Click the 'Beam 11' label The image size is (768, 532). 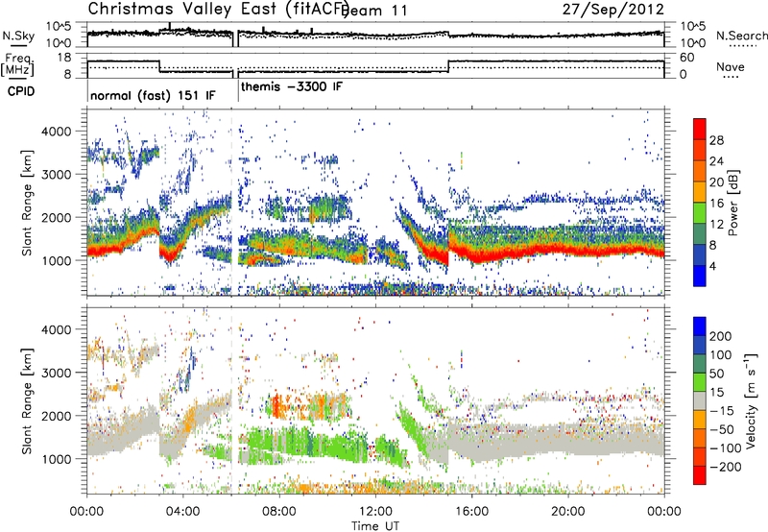coord(373,11)
